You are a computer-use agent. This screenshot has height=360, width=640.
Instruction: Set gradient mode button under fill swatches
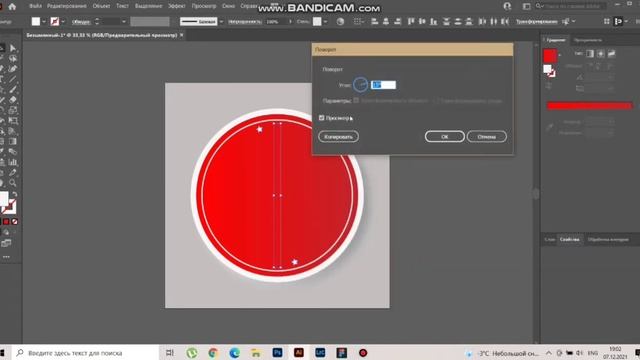[x=6, y=222]
